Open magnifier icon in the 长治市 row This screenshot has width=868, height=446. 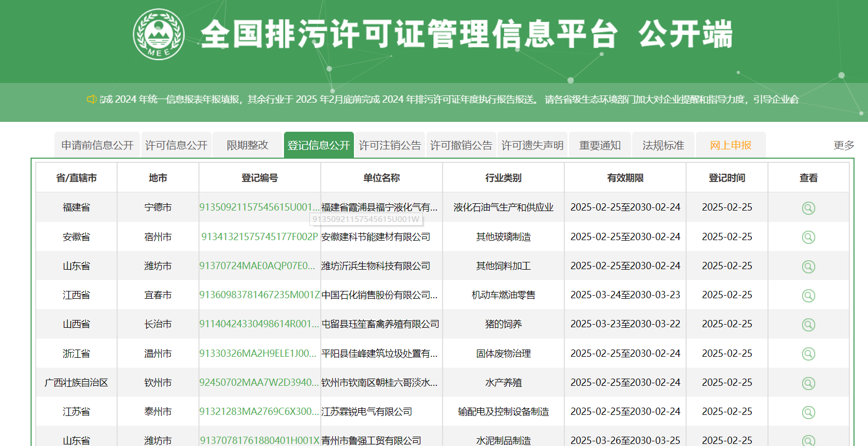[808, 325]
